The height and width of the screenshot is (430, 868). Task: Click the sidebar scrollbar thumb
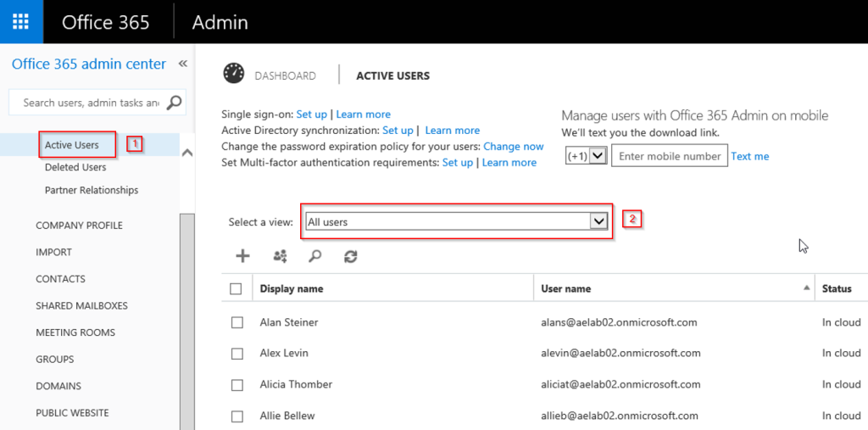pos(187,321)
